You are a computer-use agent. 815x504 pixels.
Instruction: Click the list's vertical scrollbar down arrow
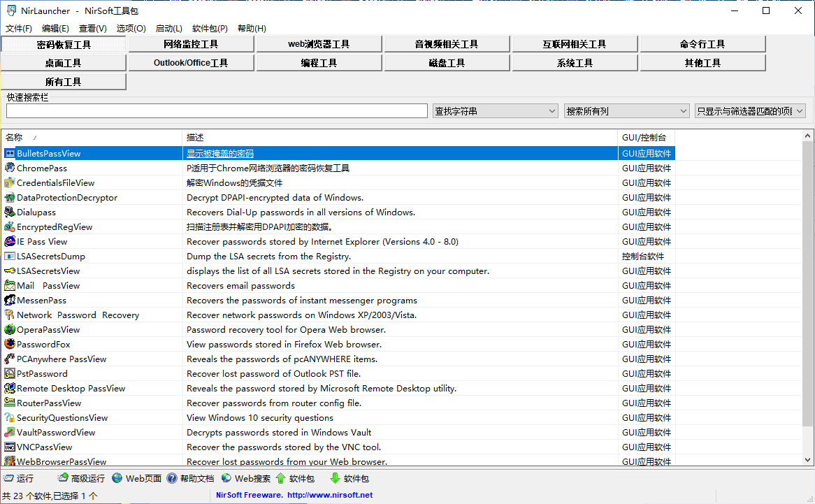pos(809,460)
